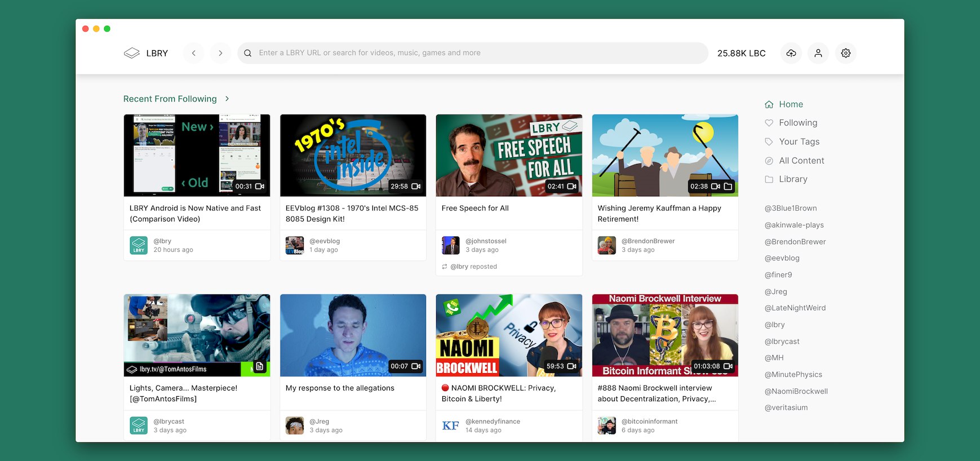This screenshot has height=461, width=980.
Task: Open the settings gear icon
Action: point(846,53)
